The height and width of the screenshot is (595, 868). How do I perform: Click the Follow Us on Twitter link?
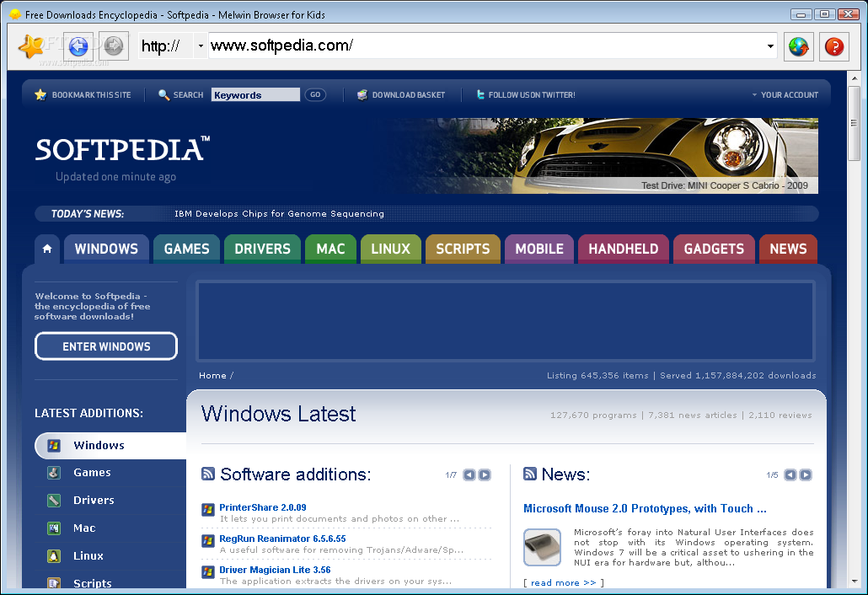532,94
